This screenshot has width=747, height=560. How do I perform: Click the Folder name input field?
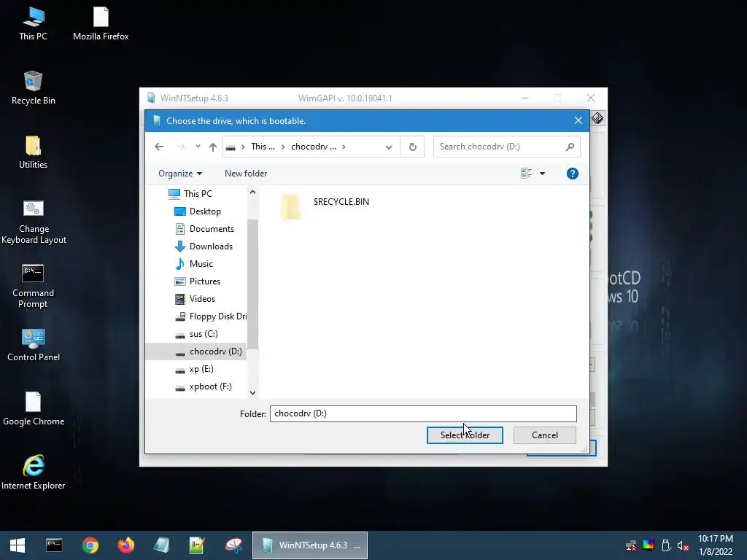click(423, 414)
